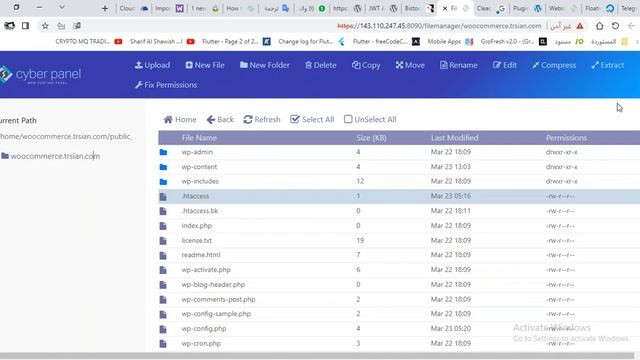640x360 pixels.
Task: Select the wp-blog-header.php file name
Action: pyautogui.click(x=213, y=284)
